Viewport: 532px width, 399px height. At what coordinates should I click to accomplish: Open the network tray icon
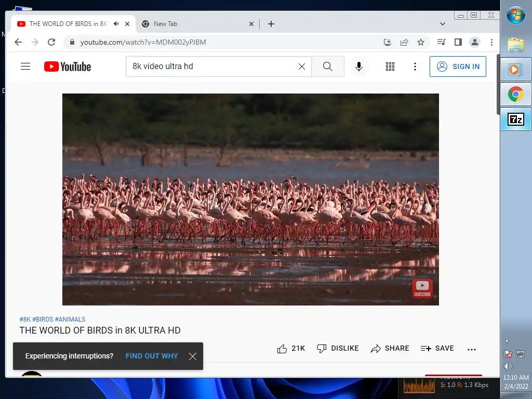pos(521,354)
